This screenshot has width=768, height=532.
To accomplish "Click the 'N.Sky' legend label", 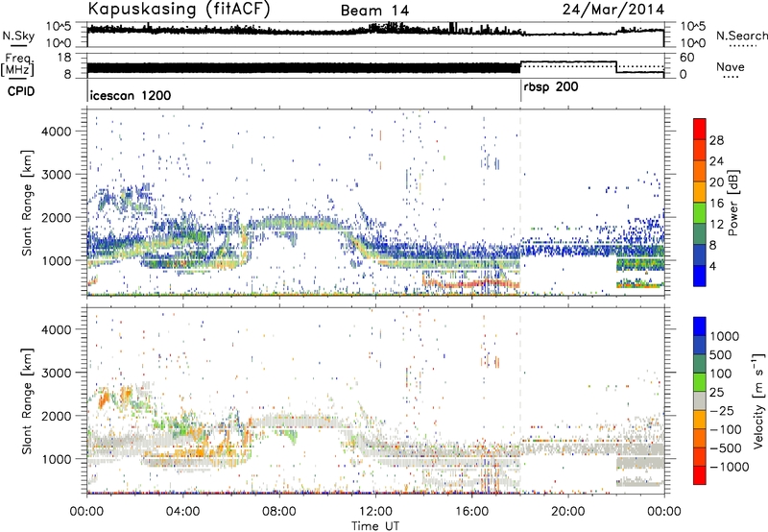I will (18, 36).
